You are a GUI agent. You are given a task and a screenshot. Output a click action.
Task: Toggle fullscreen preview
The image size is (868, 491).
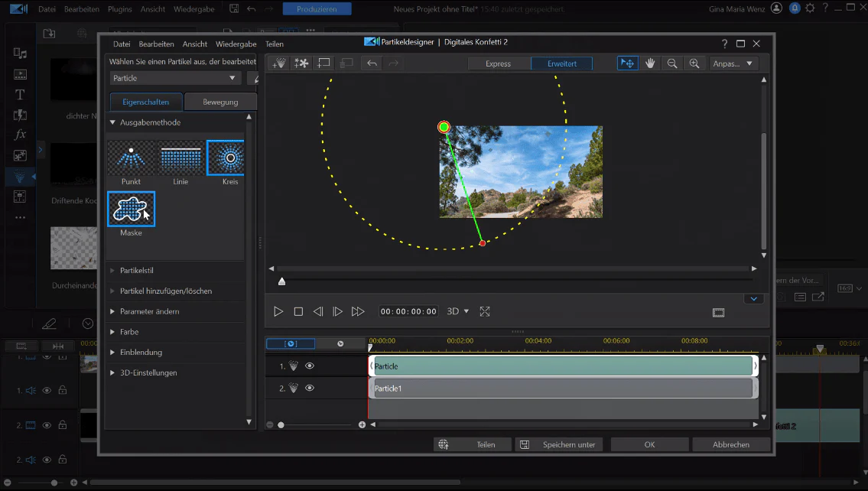coord(485,311)
